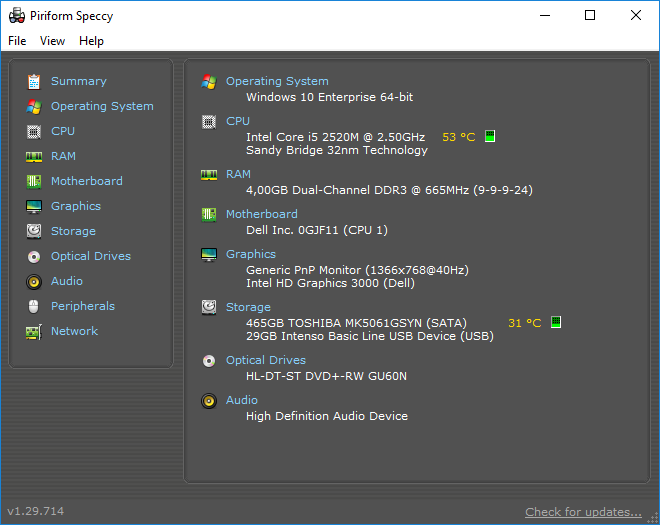Click the CPU chip icon in sidebar
Viewport: 660px width, 525px height.
tap(34, 132)
